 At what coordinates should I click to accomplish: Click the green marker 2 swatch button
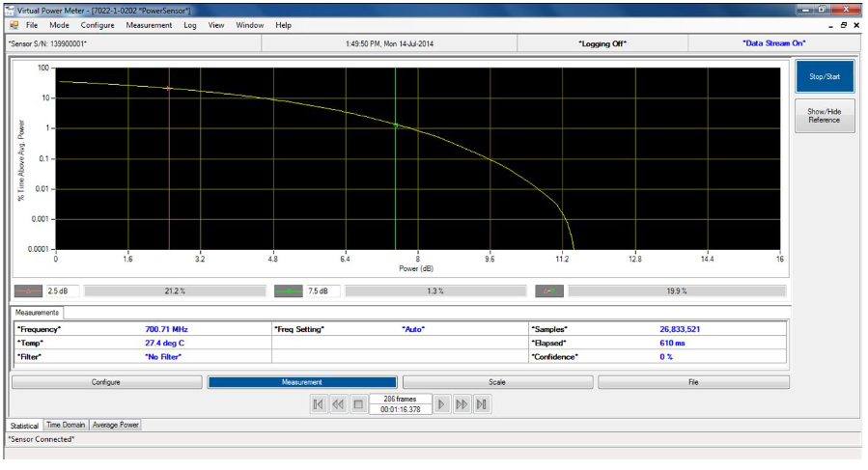[x=289, y=290]
